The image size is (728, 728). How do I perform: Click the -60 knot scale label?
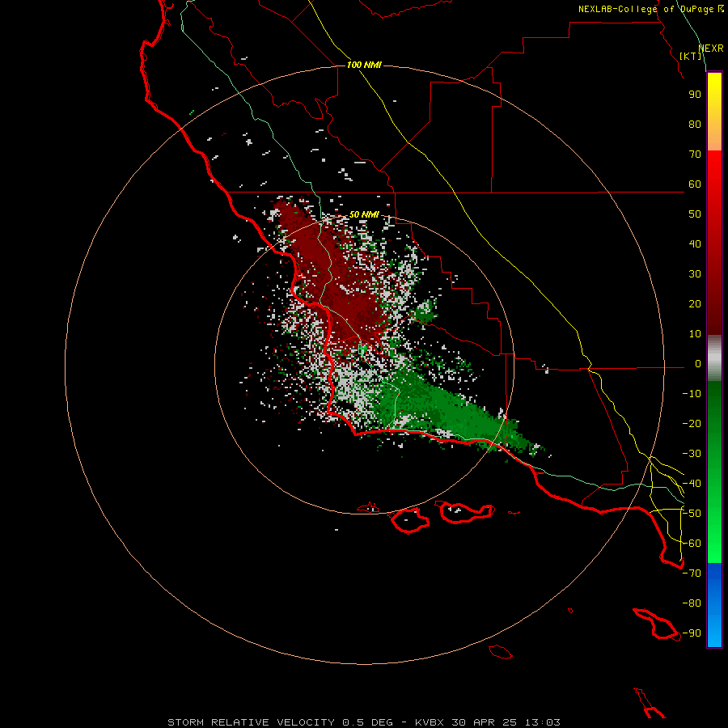point(692,544)
